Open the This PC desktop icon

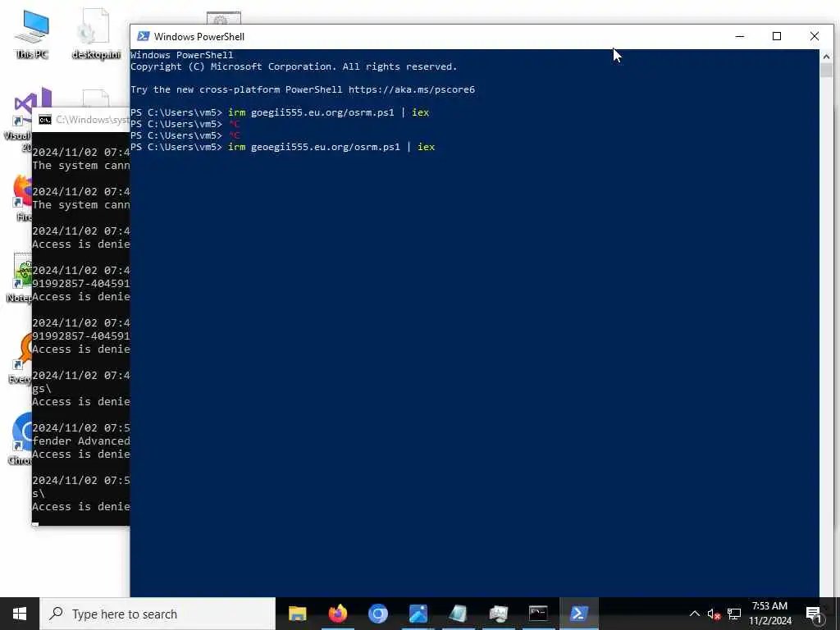pos(32,34)
